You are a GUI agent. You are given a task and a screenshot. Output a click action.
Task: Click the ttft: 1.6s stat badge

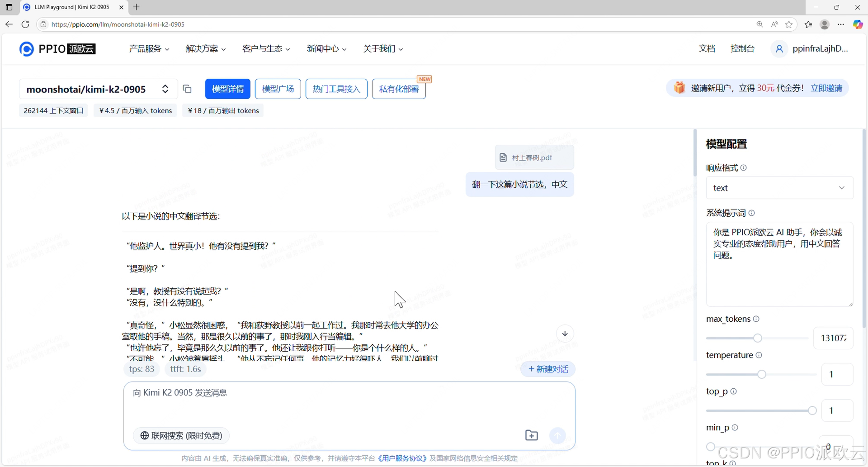coord(185,369)
